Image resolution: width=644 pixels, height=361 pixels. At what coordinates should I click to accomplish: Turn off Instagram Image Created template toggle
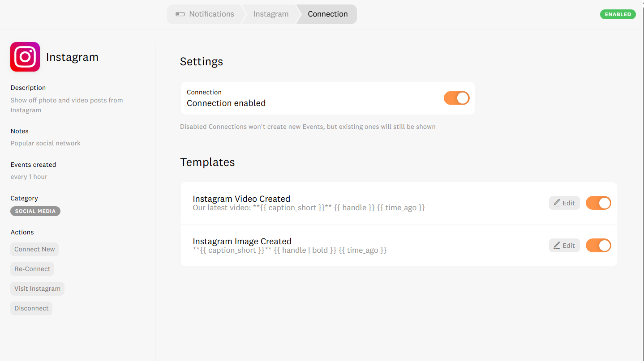(598, 246)
